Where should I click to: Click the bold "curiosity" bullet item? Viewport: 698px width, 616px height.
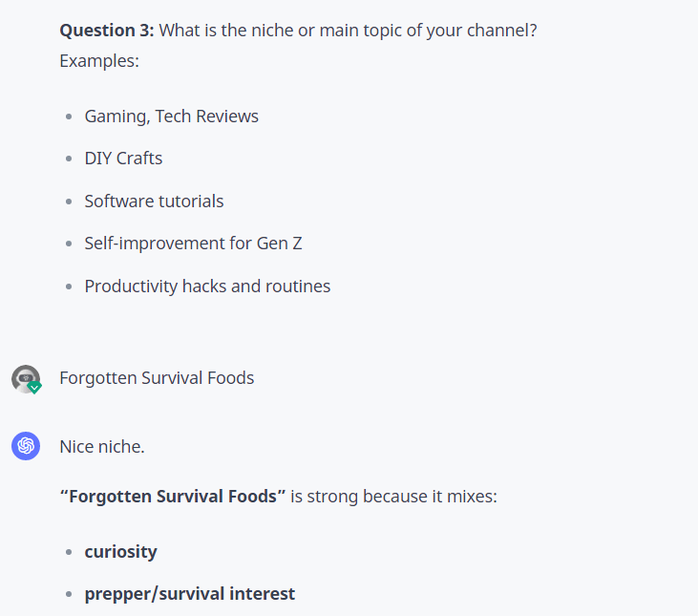[120, 552]
